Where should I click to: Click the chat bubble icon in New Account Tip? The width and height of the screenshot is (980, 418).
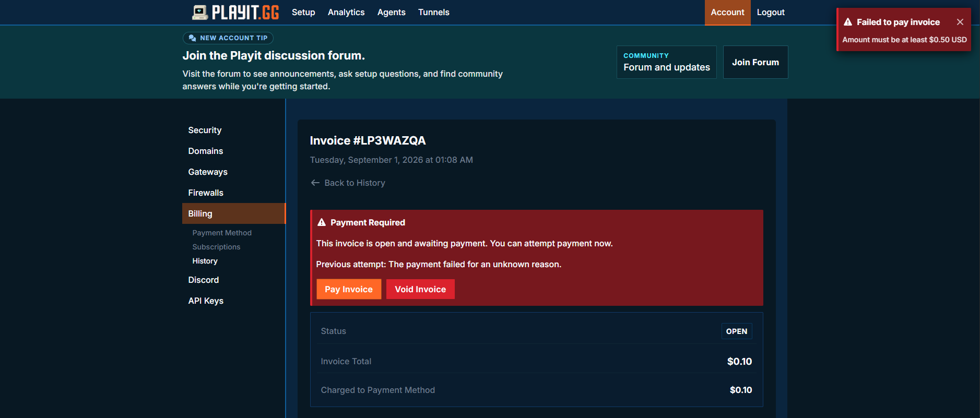(193, 38)
